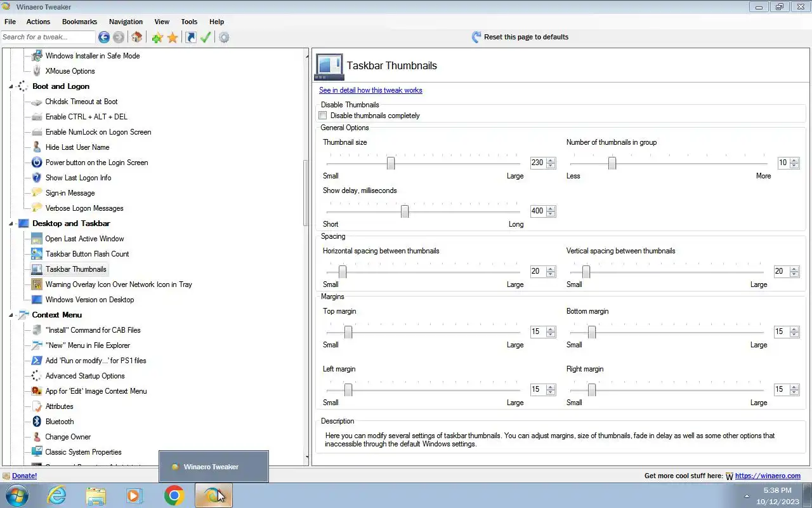Viewport: 812px width, 508px height.
Task: Launch Internet Explorer from the taskbar
Action: click(x=57, y=495)
